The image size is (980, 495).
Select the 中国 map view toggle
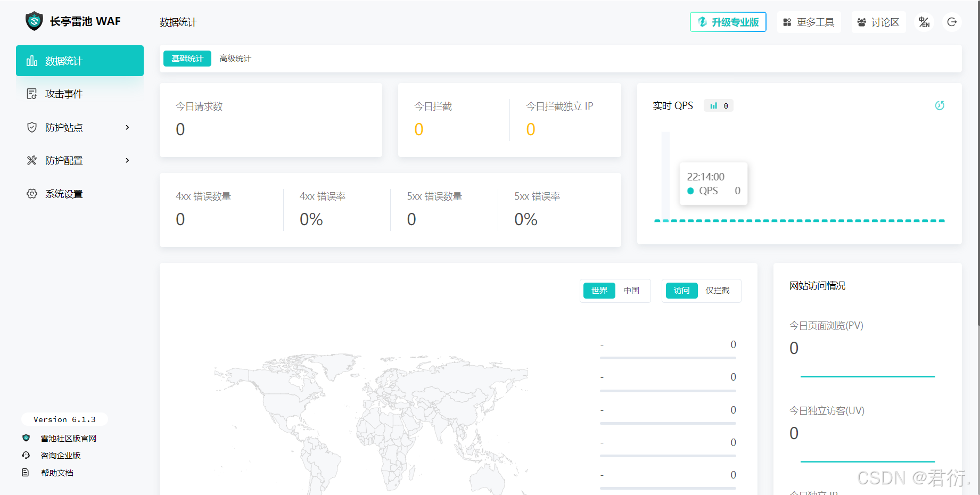pyautogui.click(x=631, y=291)
